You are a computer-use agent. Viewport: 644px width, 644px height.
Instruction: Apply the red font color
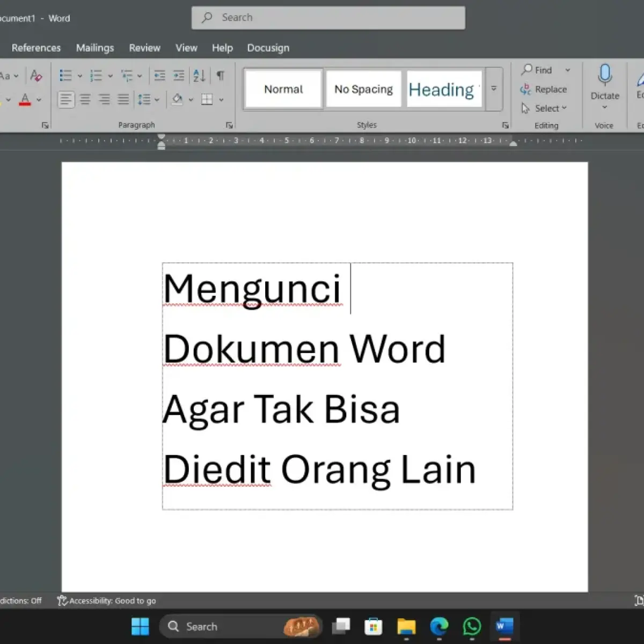25,99
